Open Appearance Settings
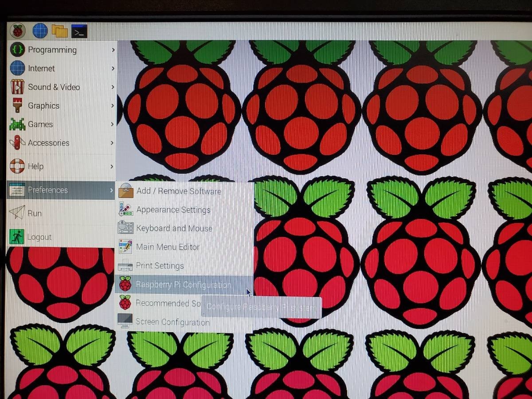Screen dimensions: 532x399 (184, 210)
